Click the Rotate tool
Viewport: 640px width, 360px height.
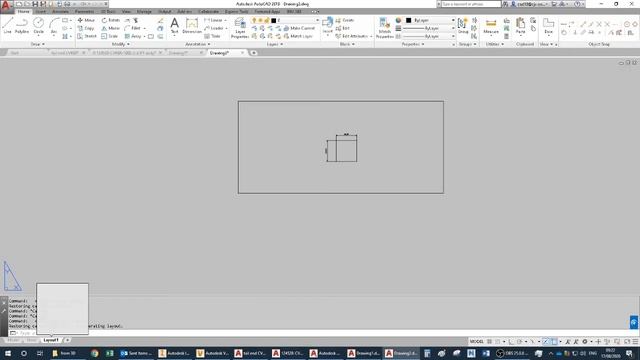tap(111, 20)
